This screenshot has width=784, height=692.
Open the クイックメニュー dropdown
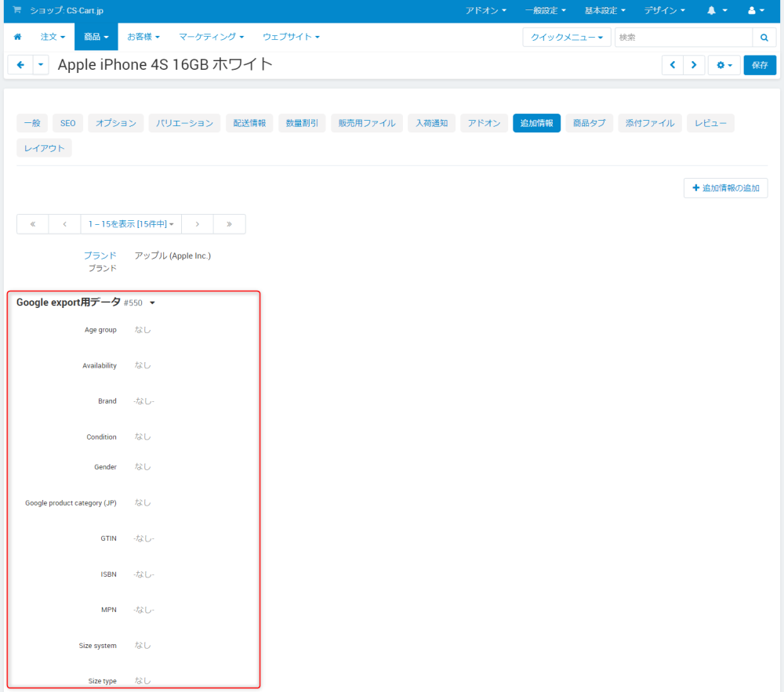coord(567,37)
